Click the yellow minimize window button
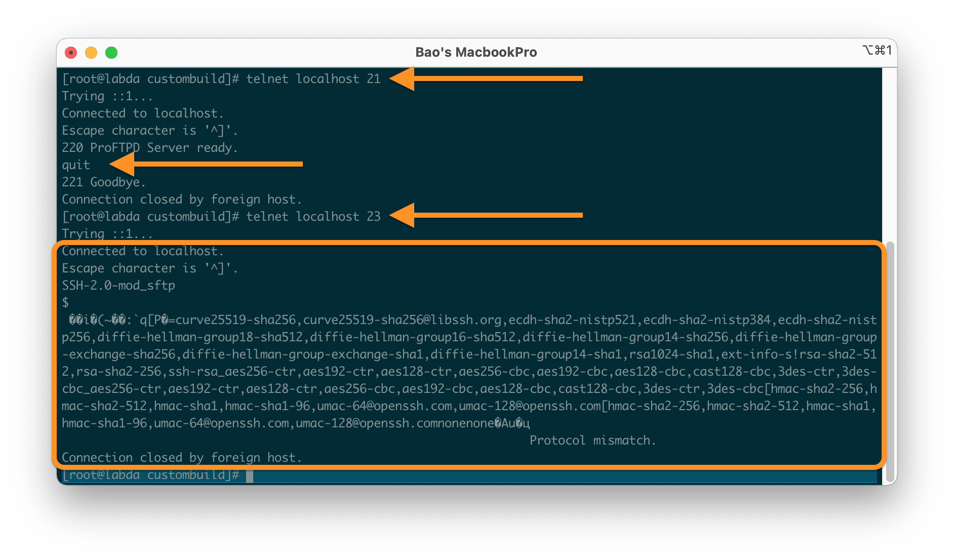The image size is (954, 560). click(91, 52)
